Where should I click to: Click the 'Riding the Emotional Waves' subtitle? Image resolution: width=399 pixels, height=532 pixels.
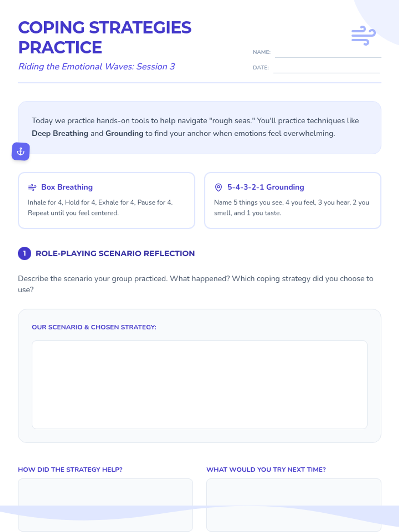(96, 66)
